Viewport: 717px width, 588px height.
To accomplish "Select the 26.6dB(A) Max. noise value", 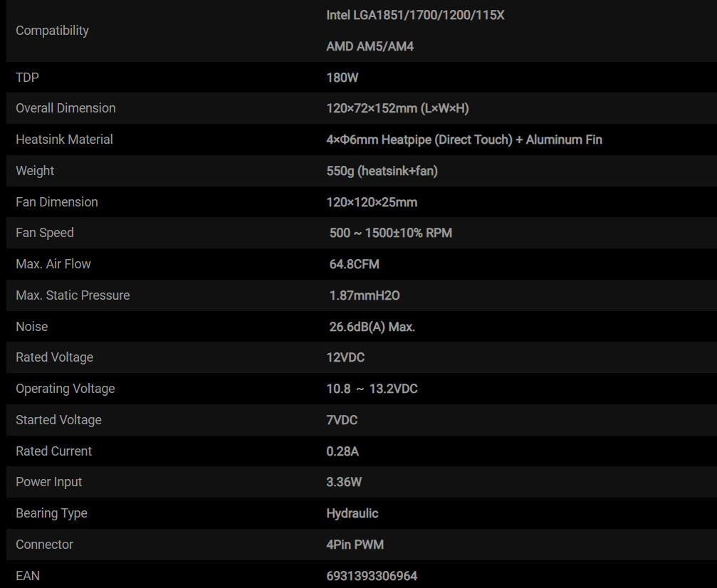I will (x=372, y=327).
